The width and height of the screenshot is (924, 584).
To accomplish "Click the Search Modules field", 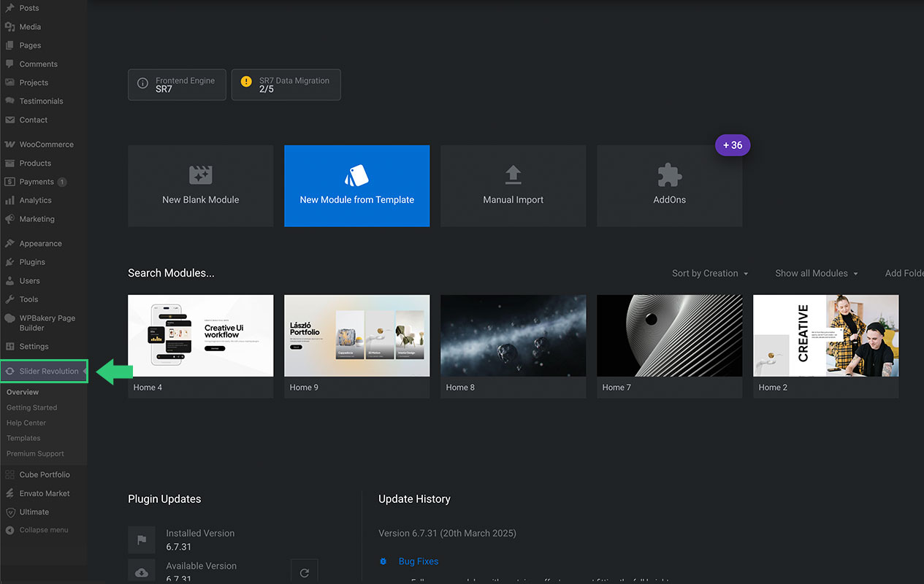I will (171, 273).
